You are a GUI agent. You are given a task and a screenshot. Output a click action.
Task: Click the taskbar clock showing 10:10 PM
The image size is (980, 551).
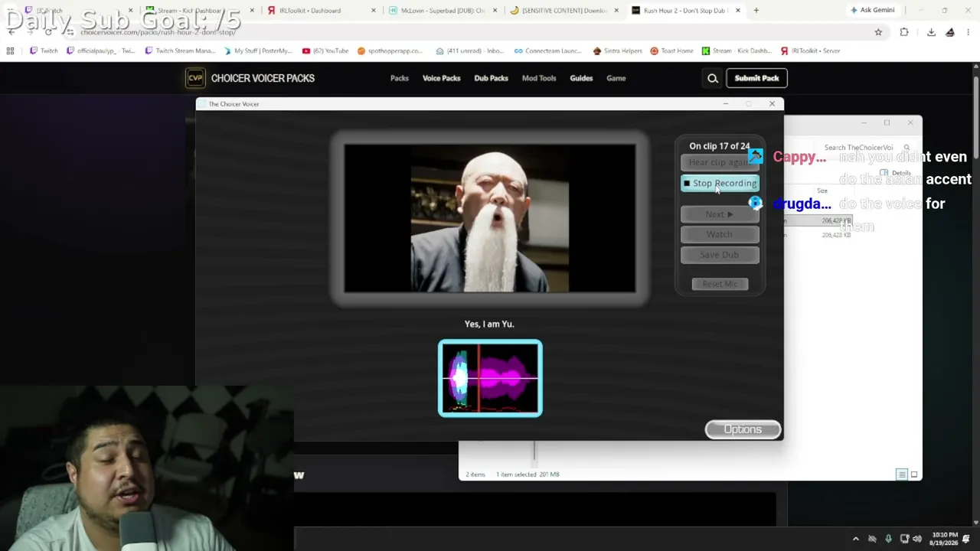(x=944, y=539)
